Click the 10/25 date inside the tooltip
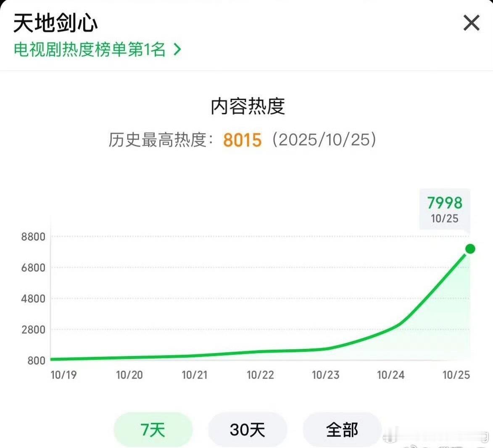 point(445,218)
